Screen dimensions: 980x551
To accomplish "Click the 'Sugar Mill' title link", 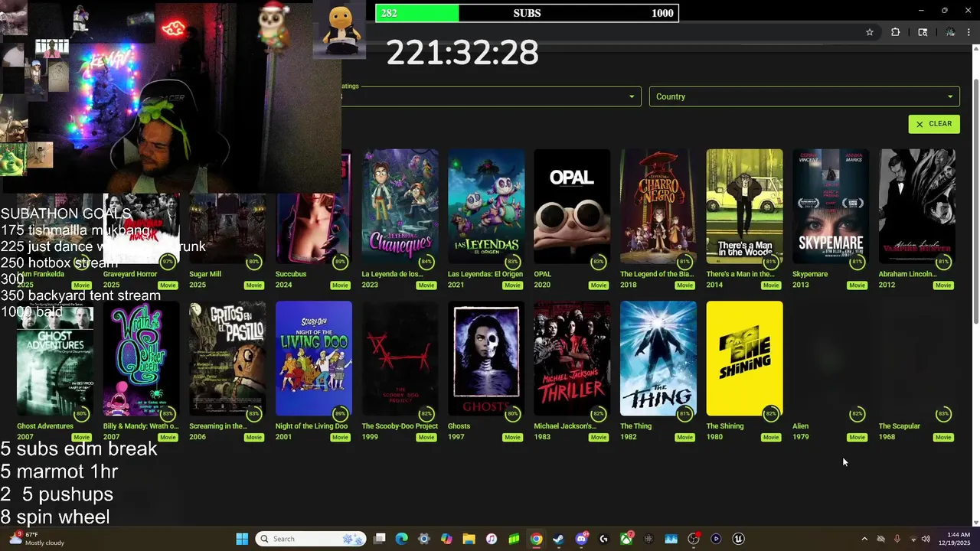I will [x=205, y=274].
